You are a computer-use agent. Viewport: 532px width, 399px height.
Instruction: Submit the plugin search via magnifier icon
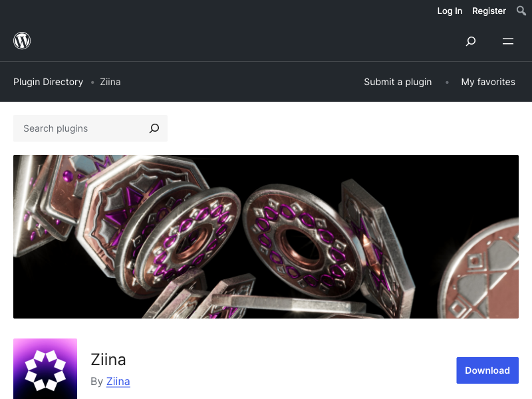point(154,128)
